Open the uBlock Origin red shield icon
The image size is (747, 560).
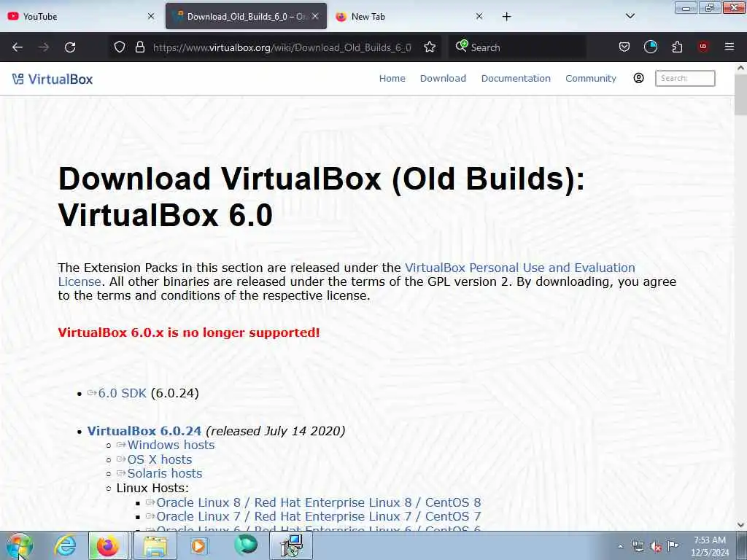coord(703,47)
